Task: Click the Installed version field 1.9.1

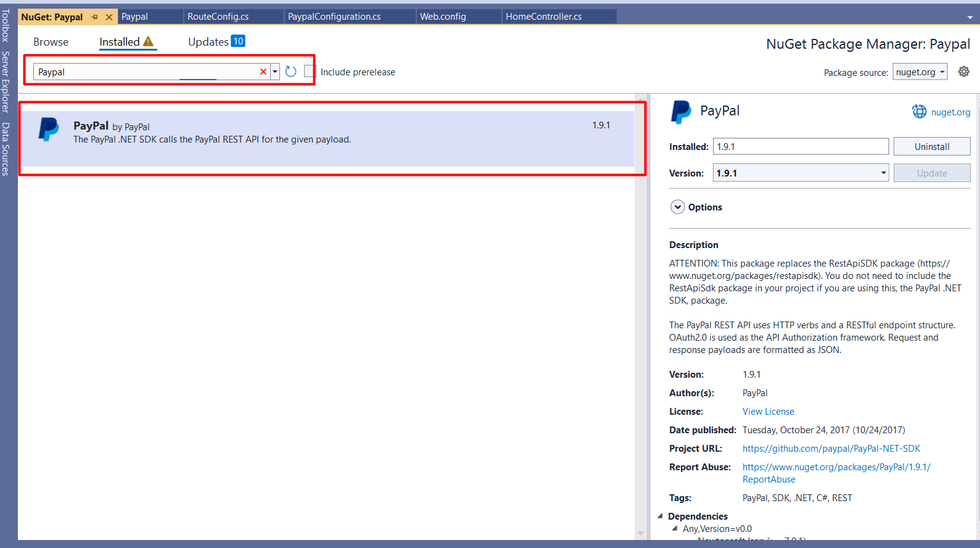Action: click(801, 146)
